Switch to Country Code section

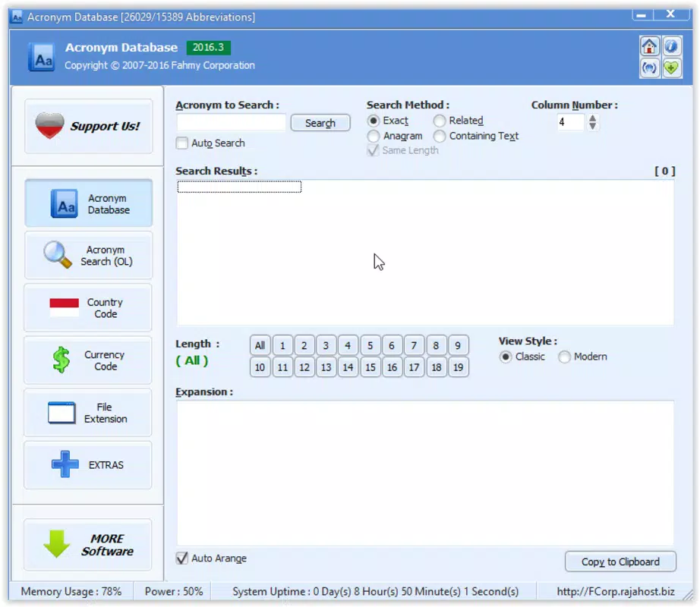point(88,308)
